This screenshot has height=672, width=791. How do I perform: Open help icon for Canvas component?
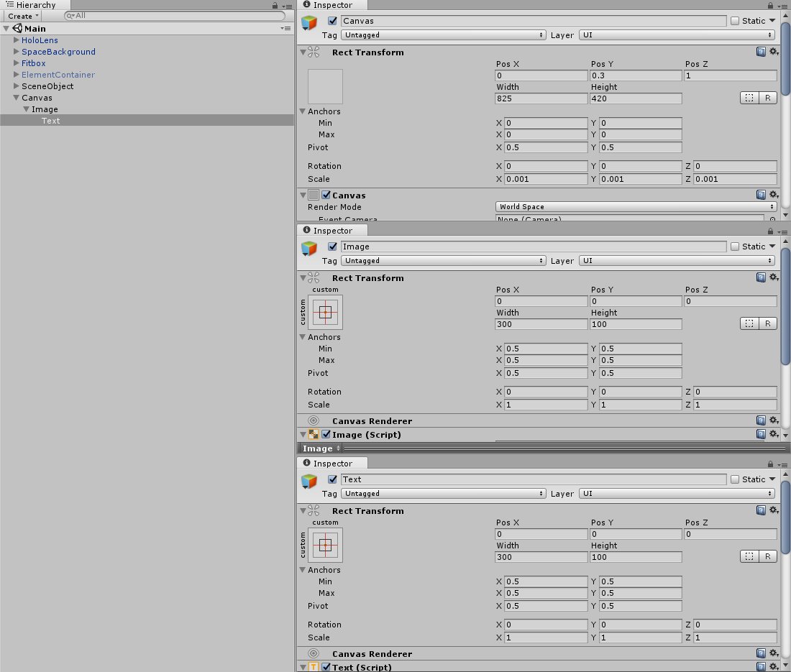(x=761, y=195)
